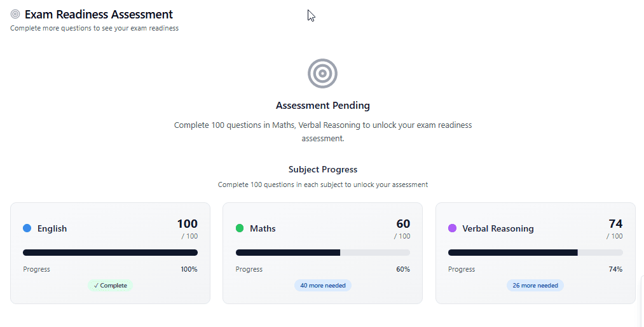
Task: Click the green Complete badge under English
Action: [111, 286]
